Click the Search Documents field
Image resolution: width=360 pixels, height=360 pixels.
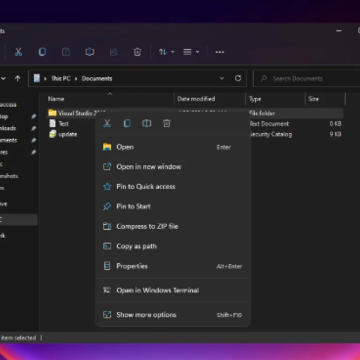click(307, 79)
